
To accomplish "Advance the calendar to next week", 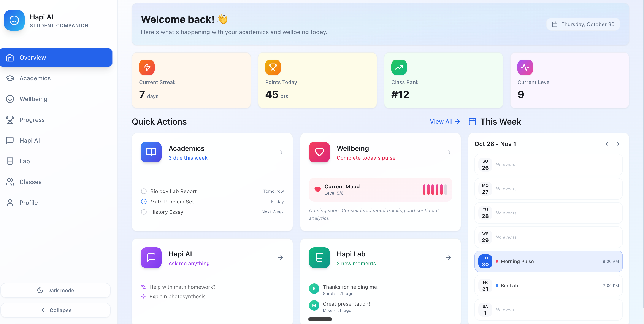I will tap(618, 144).
